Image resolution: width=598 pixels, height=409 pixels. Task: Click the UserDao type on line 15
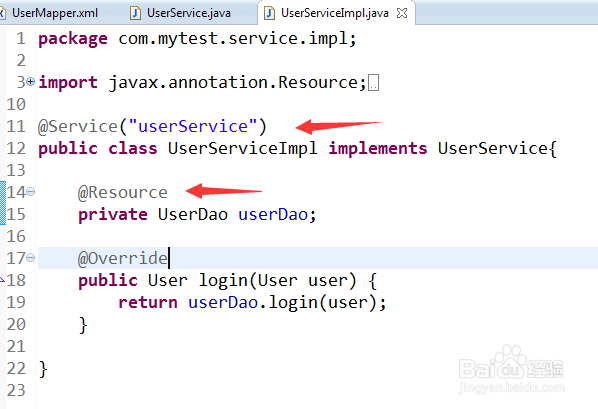pyautogui.click(x=193, y=214)
